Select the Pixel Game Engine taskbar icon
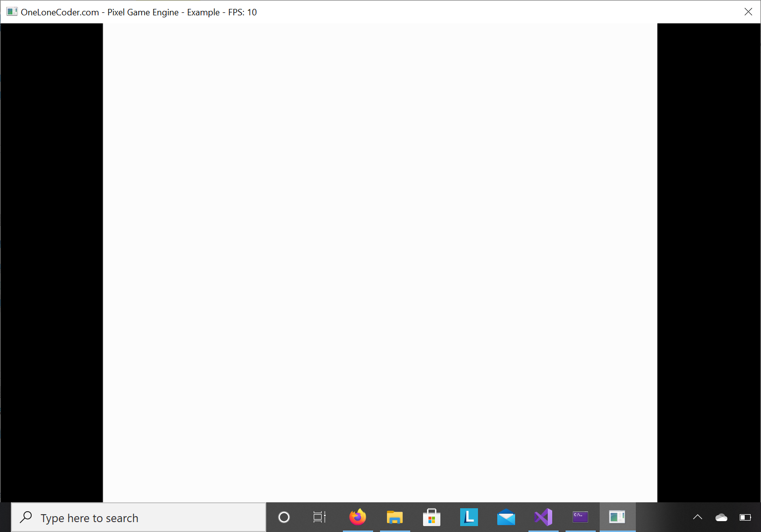The height and width of the screenshot is (532, 761). (x=618, y=517)
